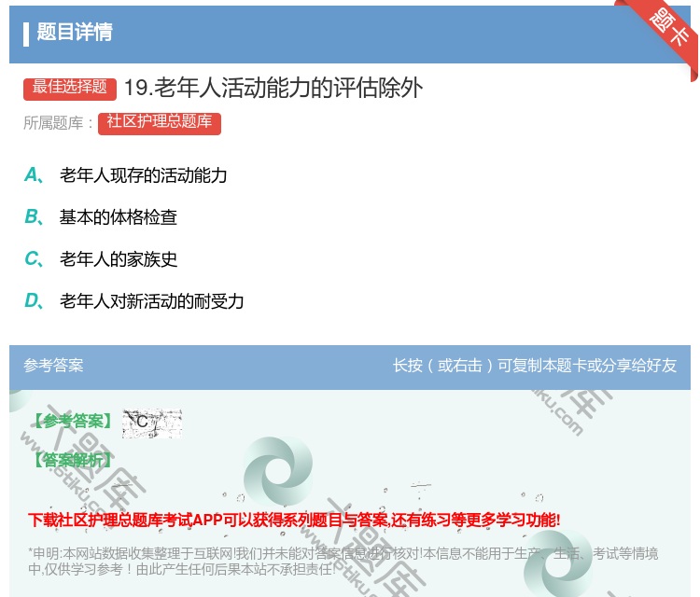Click the 【答案解析】 label
The height and width of the screenshot is (597, 700).
(73, 460)
